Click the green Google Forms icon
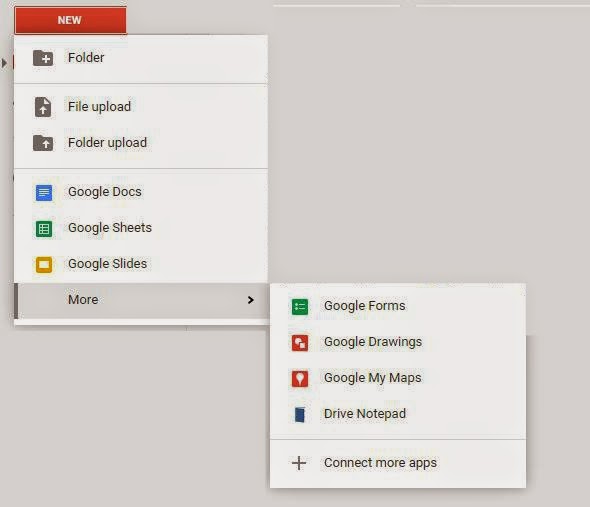Viewport: 590px width, 507px height. (300, 307)
